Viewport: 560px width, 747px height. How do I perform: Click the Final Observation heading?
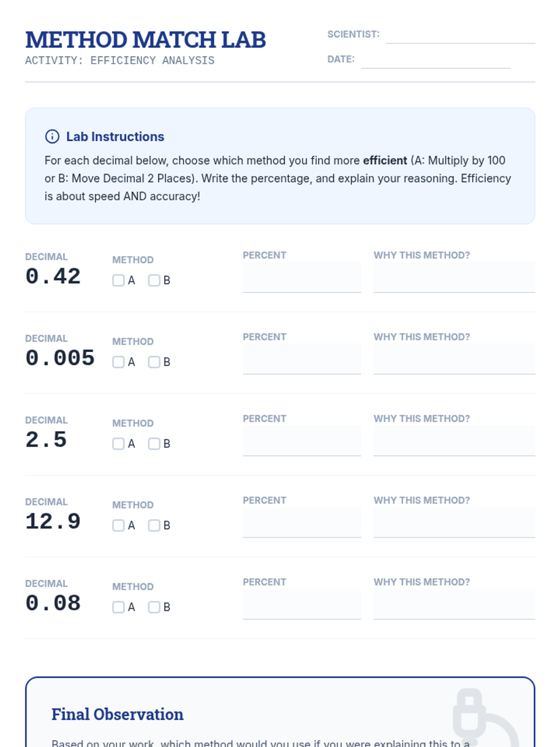(x=118, y=714)
